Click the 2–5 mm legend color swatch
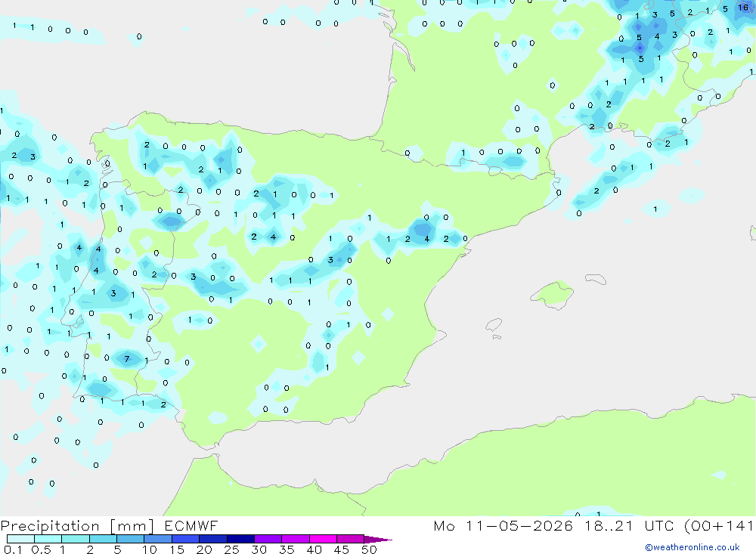This screenshot has height=554, width=756. pyautogui.click(x=103, y=539)
